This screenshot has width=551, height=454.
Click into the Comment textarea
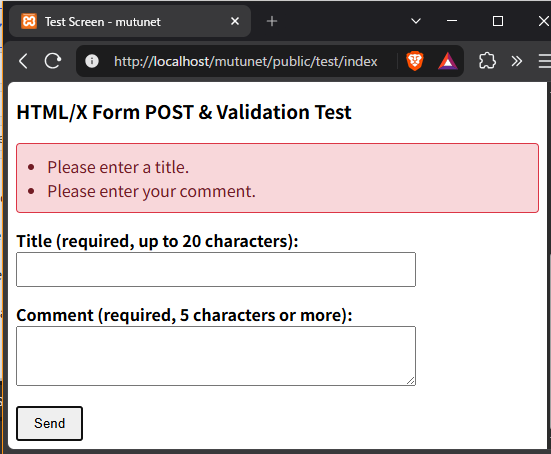(216, 356)
